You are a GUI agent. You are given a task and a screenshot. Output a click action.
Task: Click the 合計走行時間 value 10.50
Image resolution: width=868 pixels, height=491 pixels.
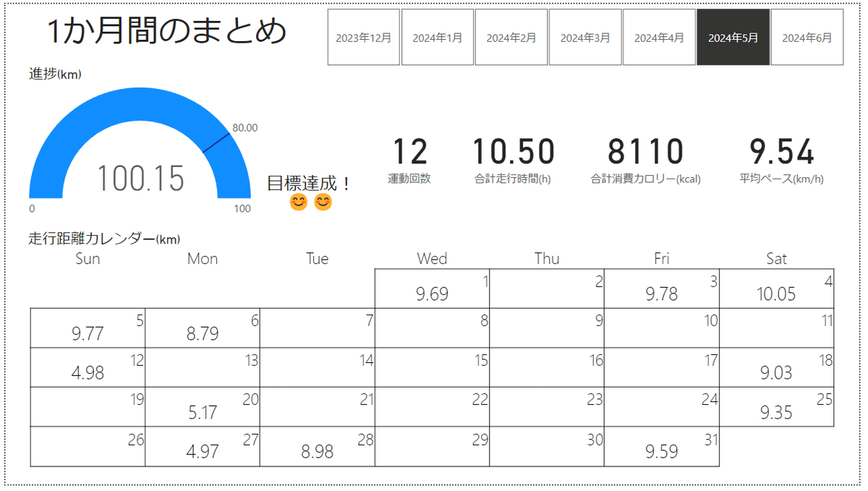514,153
